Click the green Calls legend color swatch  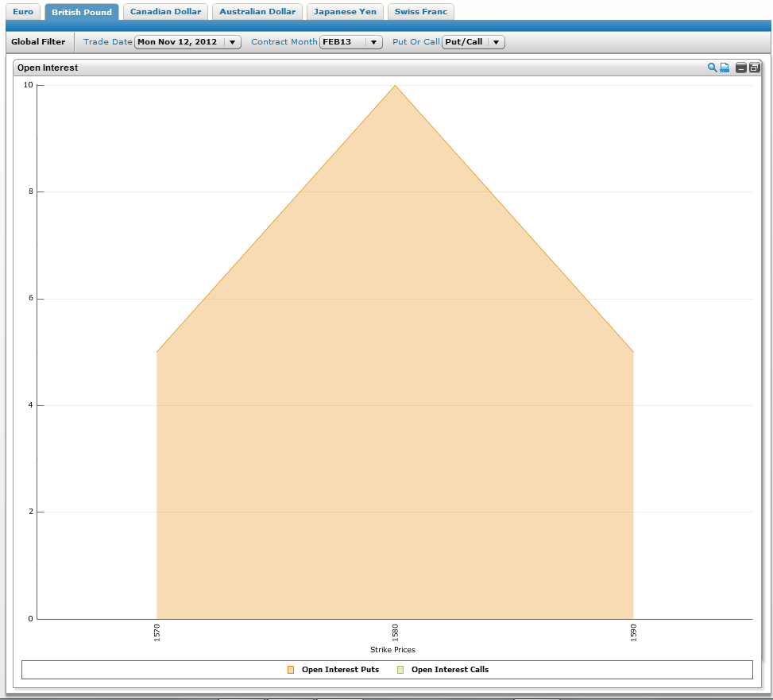pyautogui.click(x=400, y=670)
